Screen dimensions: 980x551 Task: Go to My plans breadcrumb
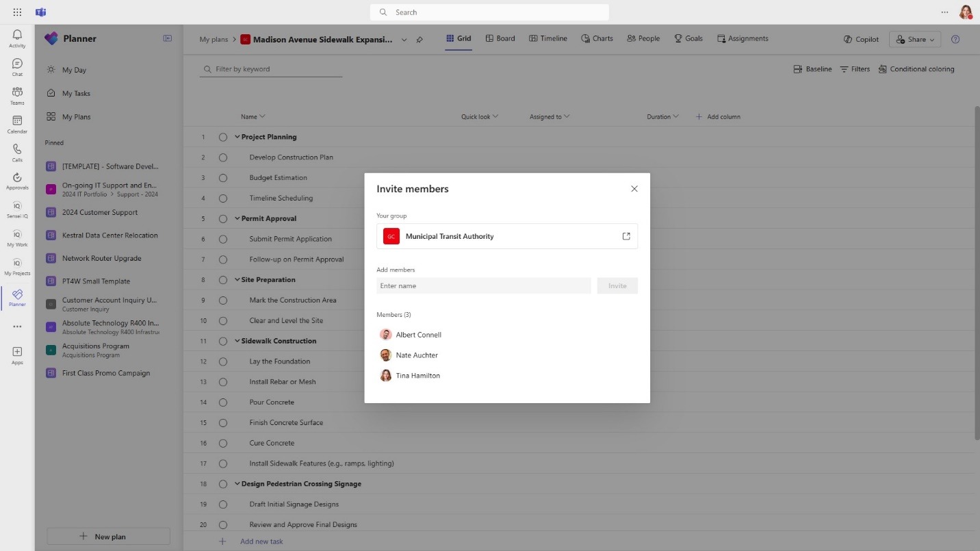tap(214, 39)
